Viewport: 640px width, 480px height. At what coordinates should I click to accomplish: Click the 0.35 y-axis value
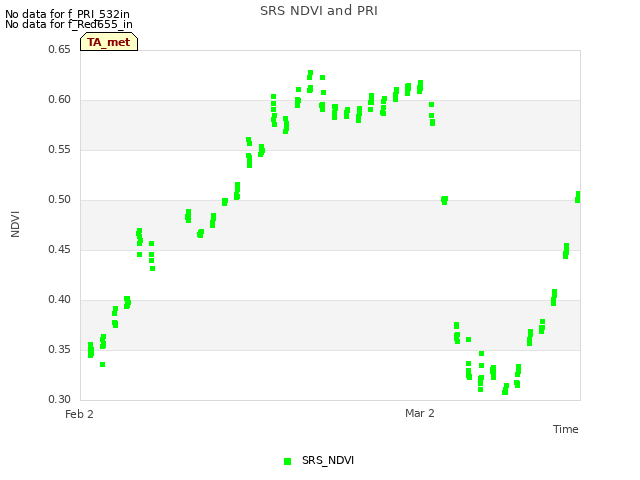59,349
